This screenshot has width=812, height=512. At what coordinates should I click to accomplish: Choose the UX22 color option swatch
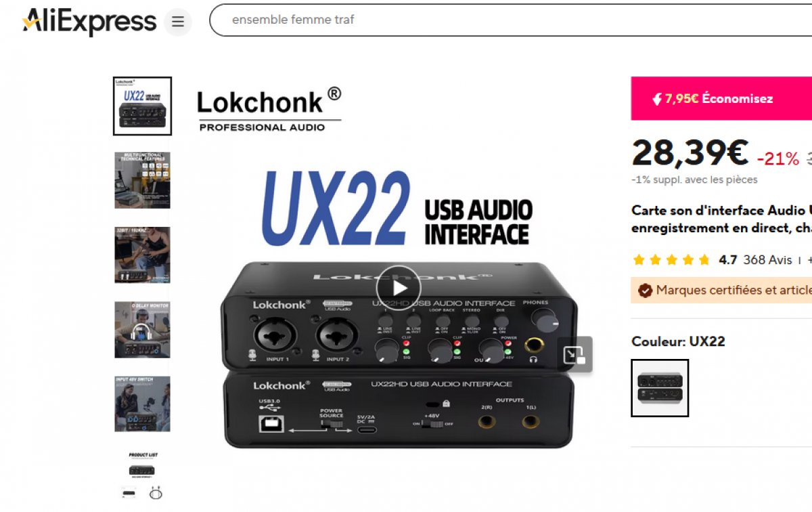(x=660, y=388)
